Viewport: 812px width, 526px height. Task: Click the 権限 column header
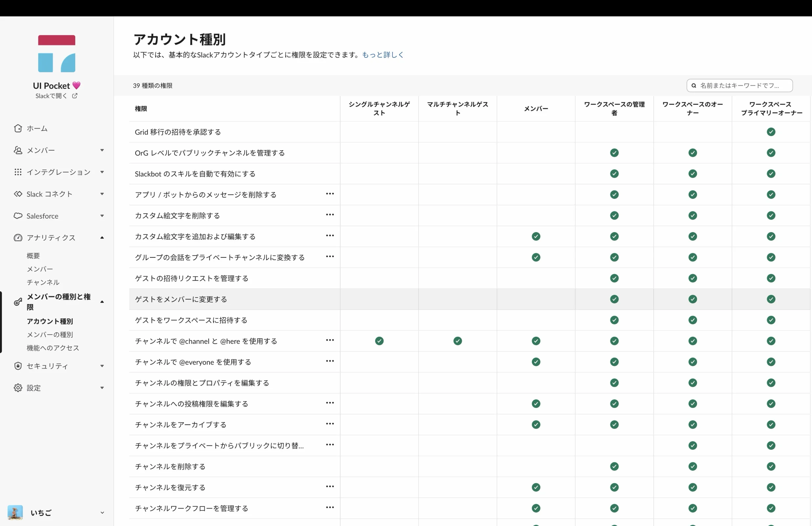141,108
